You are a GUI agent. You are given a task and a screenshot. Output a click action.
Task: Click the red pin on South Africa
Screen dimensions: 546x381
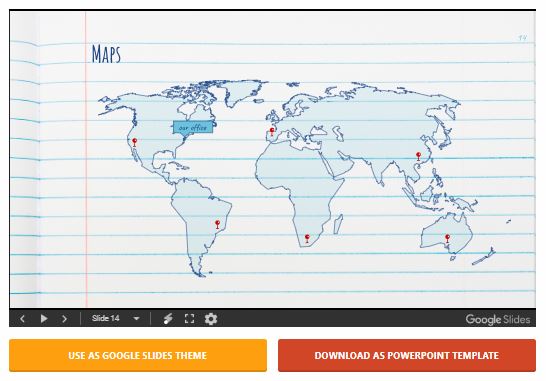click(x=307, y=239)
